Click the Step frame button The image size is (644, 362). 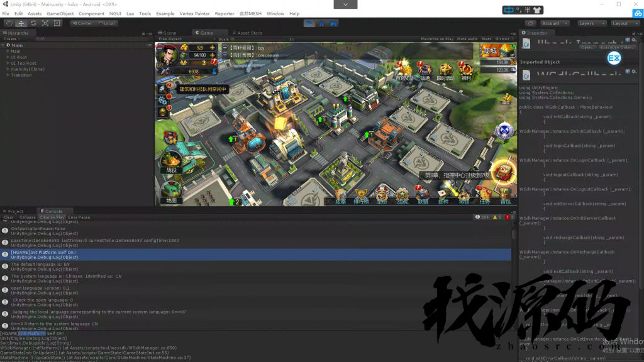[333, 23]
